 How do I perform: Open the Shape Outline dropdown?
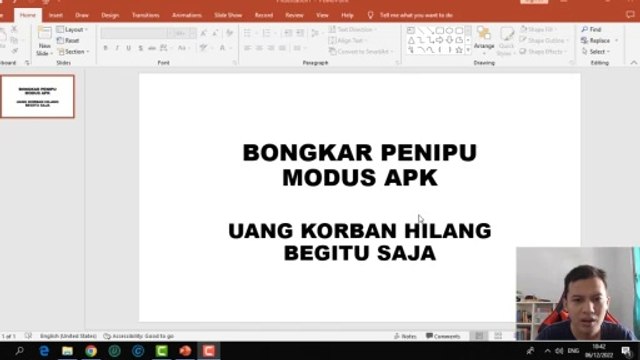pyautogui.click(x=544, y=40)
